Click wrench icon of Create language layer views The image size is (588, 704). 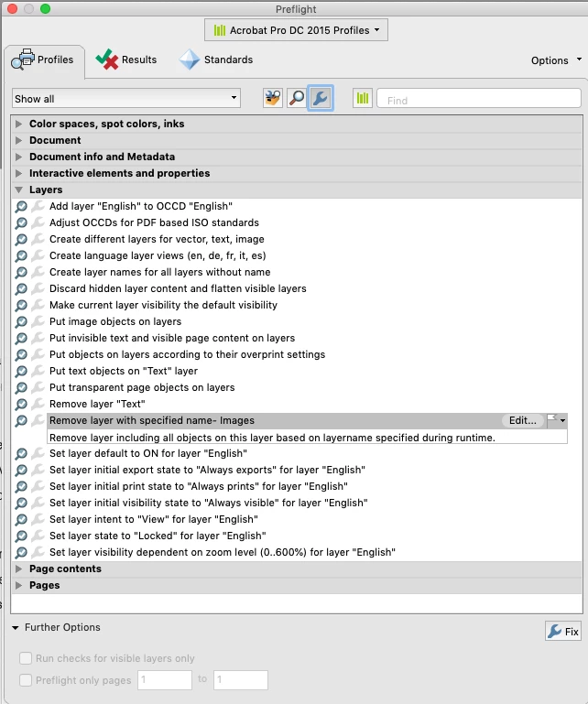38,255
